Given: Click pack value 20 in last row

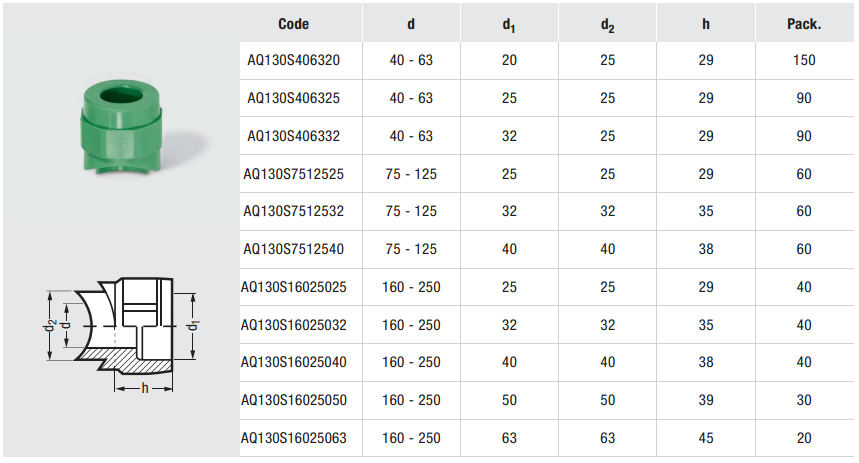Looking at the screenshot, I should [804, 438].
